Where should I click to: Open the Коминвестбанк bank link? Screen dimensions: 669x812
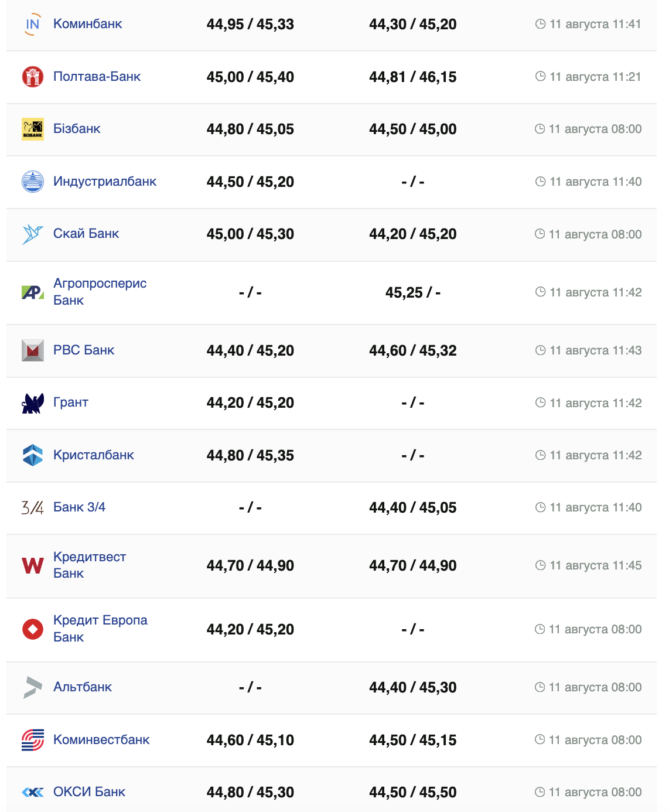pos(102,740)
